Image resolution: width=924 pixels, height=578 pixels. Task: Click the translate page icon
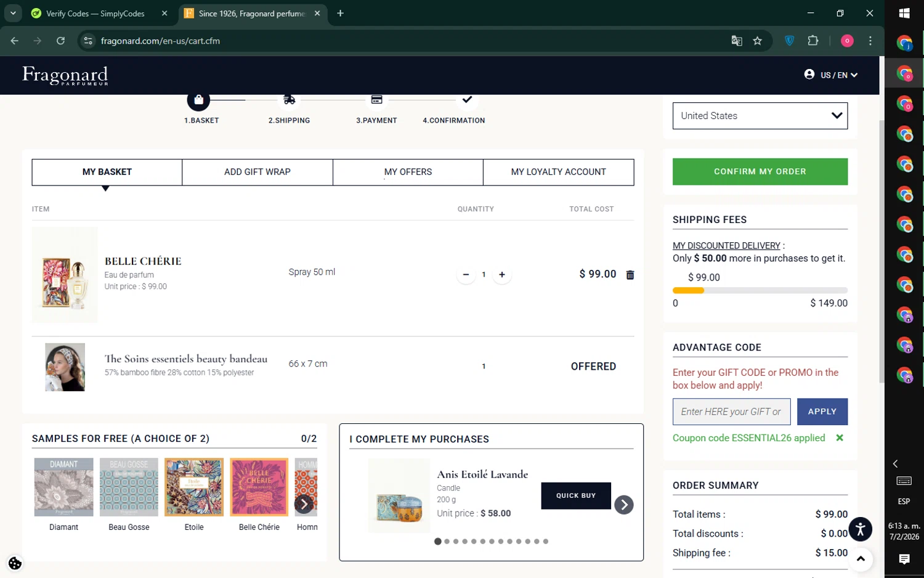[x=736, y=41]
